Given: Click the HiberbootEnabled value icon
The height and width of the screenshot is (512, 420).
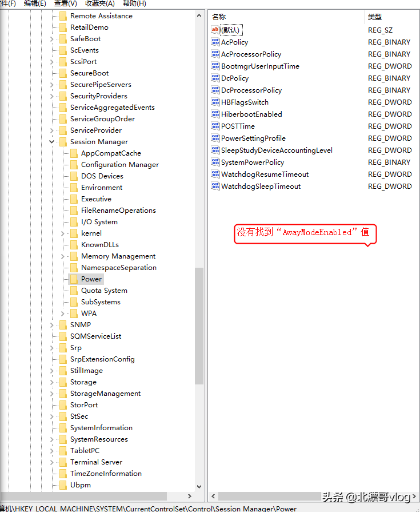Looking at the screenshot, I should 215,114.
